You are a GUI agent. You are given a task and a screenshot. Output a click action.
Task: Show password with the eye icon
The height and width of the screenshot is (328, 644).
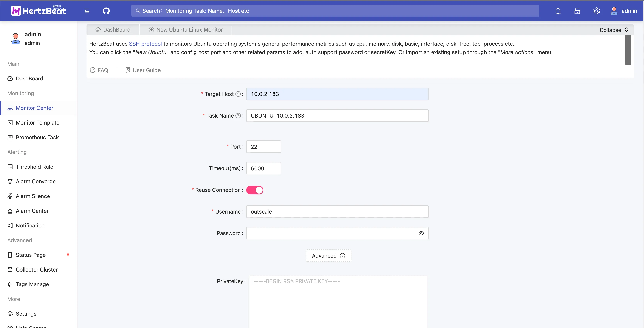tap(421, 233)
